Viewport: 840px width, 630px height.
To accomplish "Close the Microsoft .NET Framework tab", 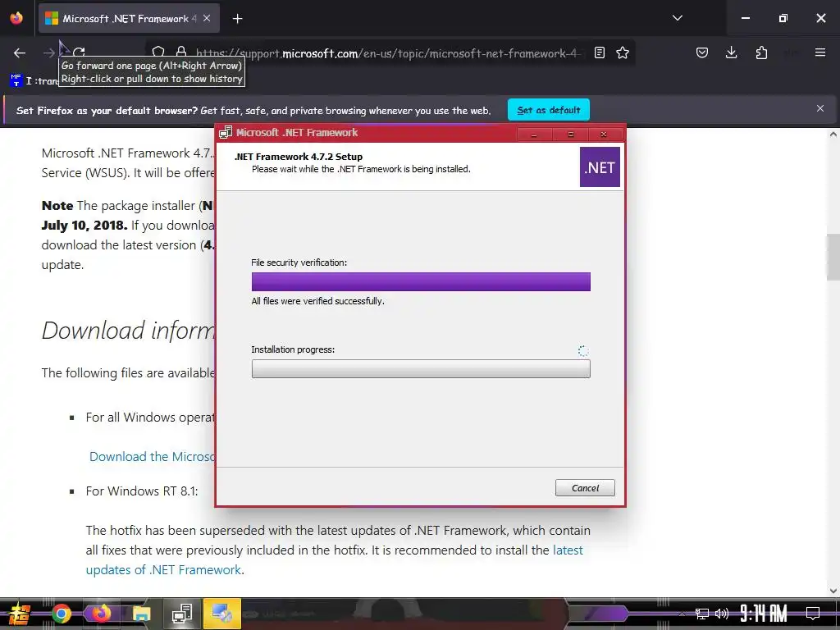I will point(207,18).
